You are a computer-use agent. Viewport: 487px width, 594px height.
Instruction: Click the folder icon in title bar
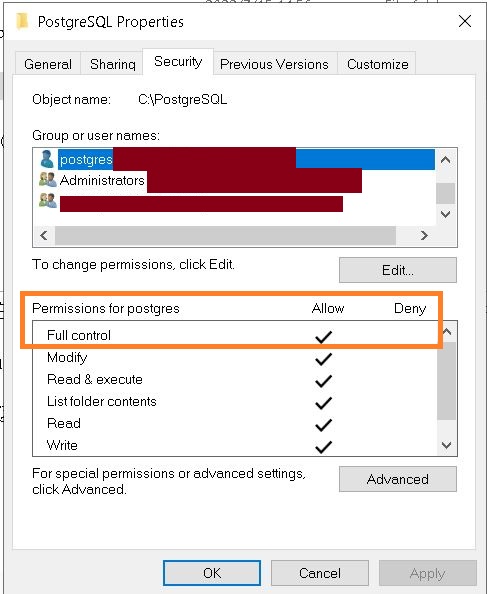click(22, 21)
